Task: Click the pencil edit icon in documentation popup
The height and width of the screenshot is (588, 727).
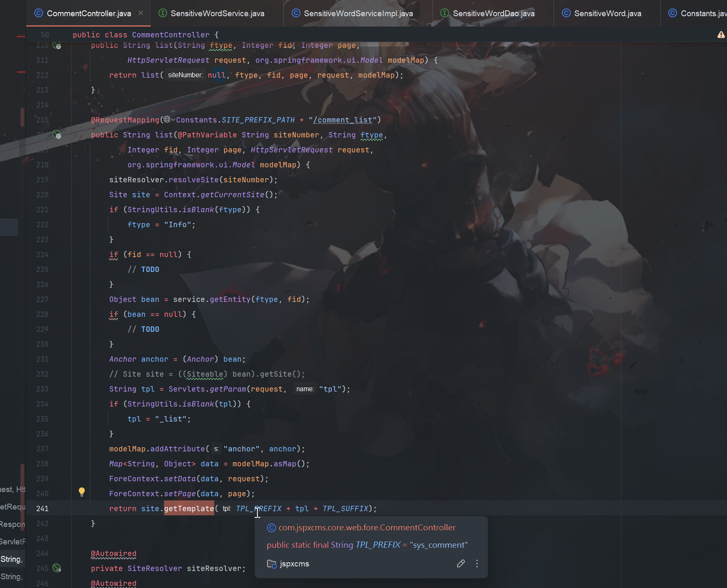Action: tap(460, 563)
